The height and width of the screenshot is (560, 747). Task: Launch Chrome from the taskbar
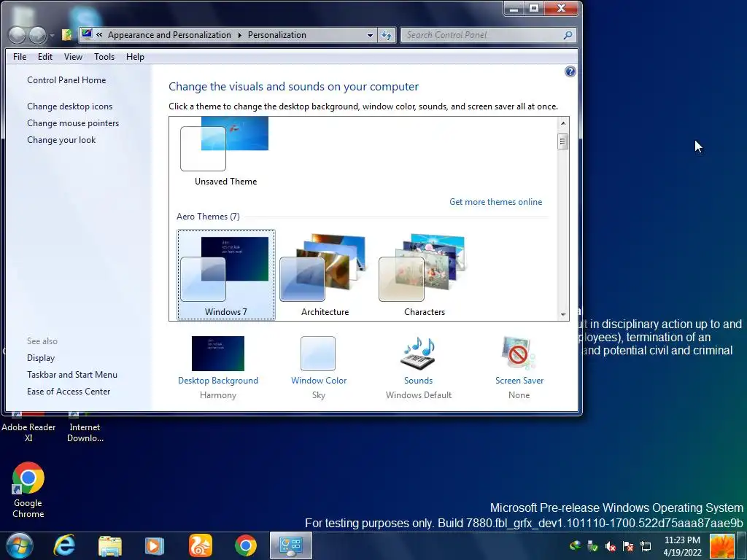tap(246, 545)
